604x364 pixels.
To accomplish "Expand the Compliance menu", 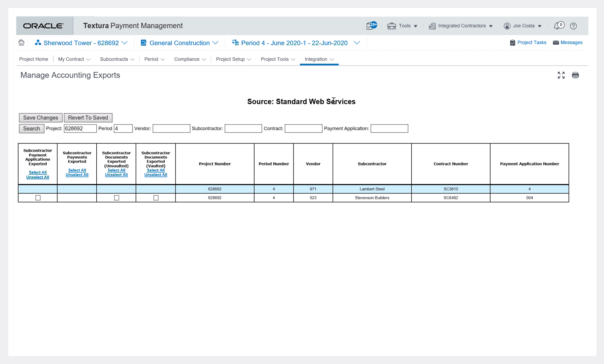I will [190, 59].
